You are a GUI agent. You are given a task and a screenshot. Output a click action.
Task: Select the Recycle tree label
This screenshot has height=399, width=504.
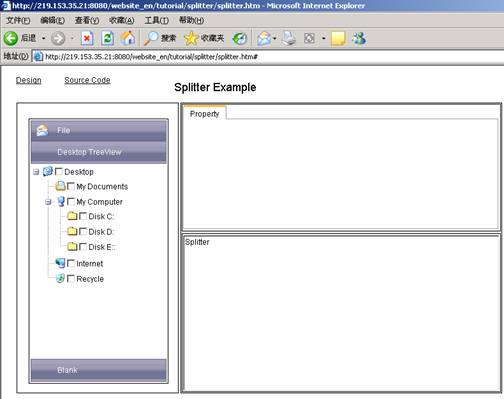(x=90, y=279)
